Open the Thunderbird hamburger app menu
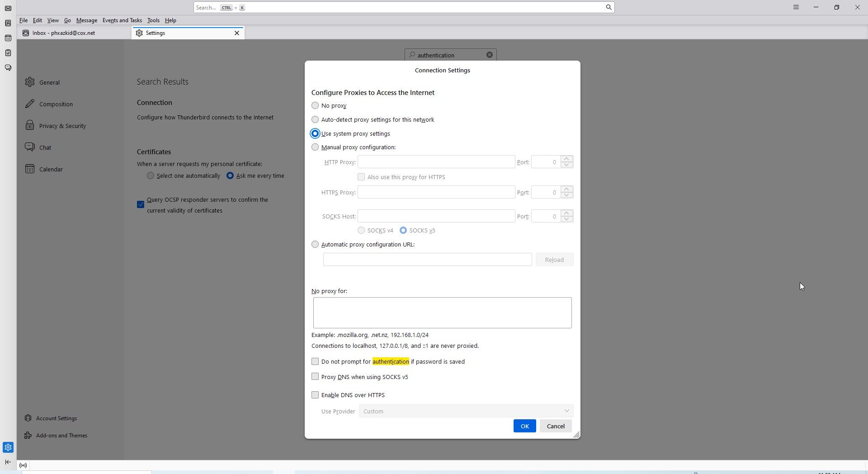Image resolution: width=868 pixels, height=474 pixels. pyautogui.click(x=796, y=7)
